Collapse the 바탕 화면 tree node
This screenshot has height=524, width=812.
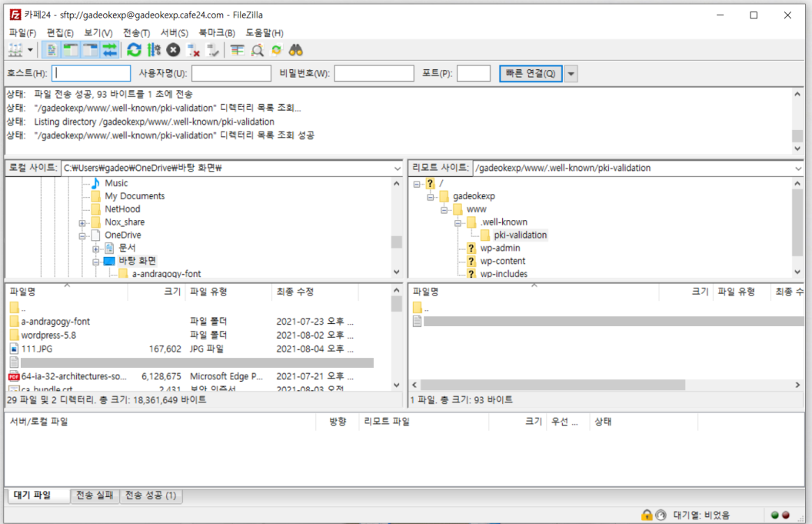(96, 262)
